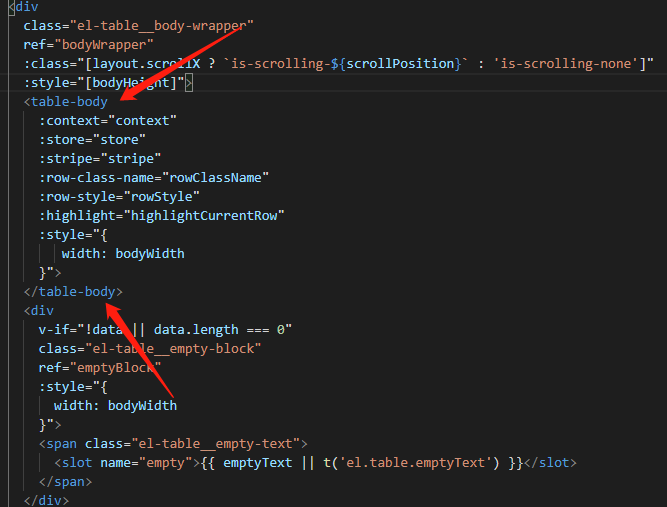The height and width of the screenshot is (507, 667).
Task: Click the :row-class-name="rowClassName" attribute
Action: [x=154, y=177]
